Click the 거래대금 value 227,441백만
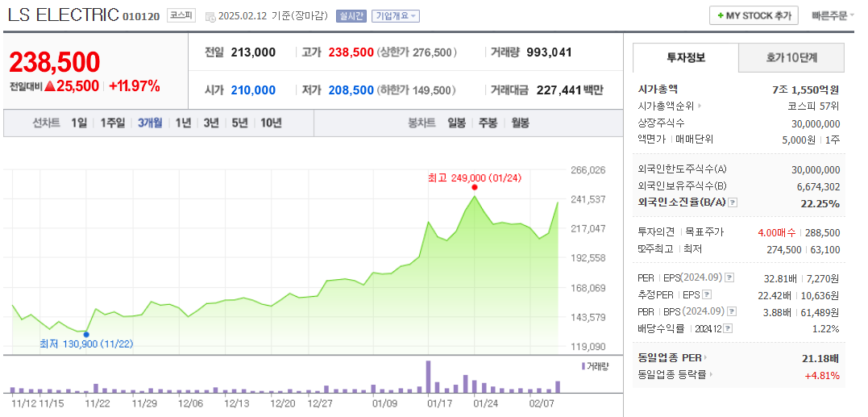The height and width of the screenshot is (417, 868). (570, 90)
